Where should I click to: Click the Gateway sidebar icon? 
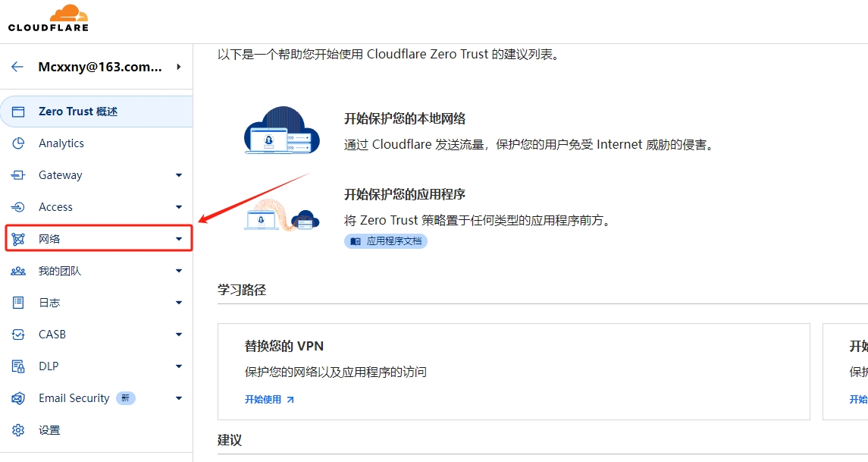click(x=18, y=175)
